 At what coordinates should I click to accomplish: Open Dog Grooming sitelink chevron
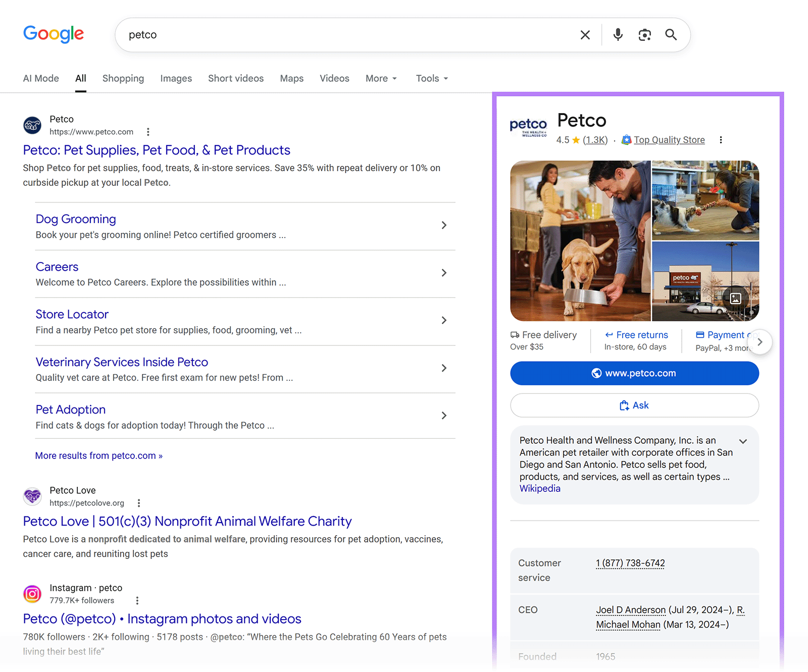(x=444, y=225)
